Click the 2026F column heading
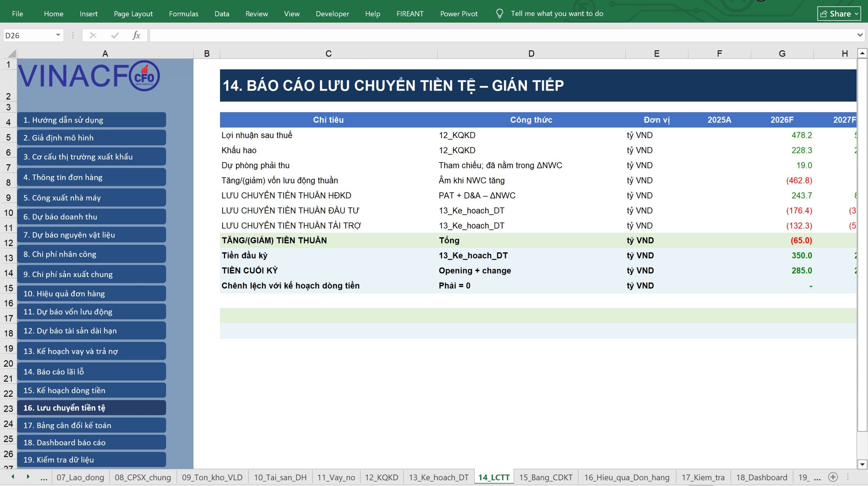Image resolution: width=868 pixels, height=486 pixels. point(782,120)
